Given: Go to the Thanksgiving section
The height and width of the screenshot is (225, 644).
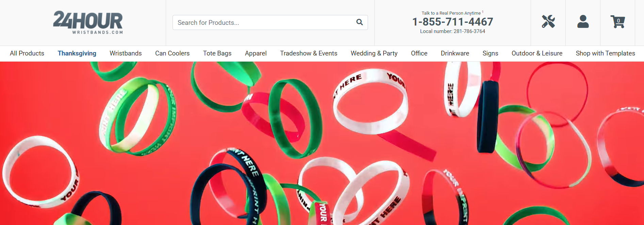Looking at the screenshot, I should (x=77, y=53).
